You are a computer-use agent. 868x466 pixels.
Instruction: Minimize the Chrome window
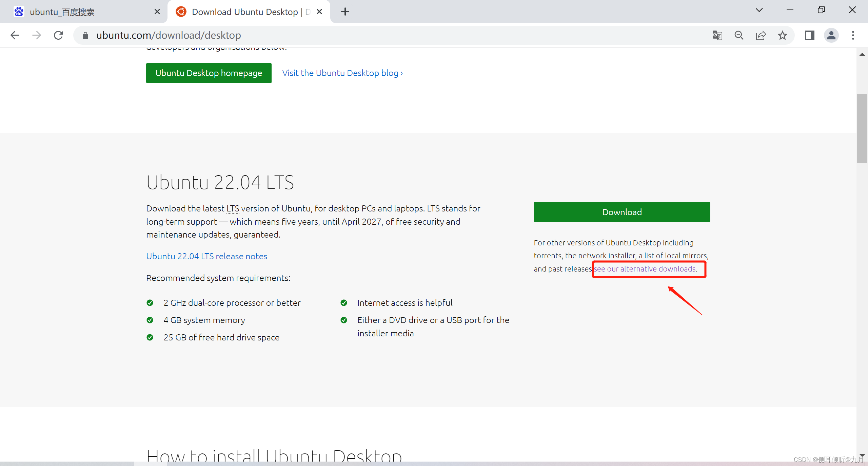[790, 10]
